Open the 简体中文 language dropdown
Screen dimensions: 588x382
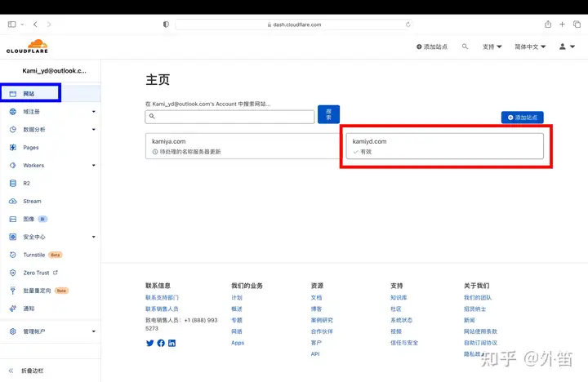pyautogui.click(x=530, y=47)
